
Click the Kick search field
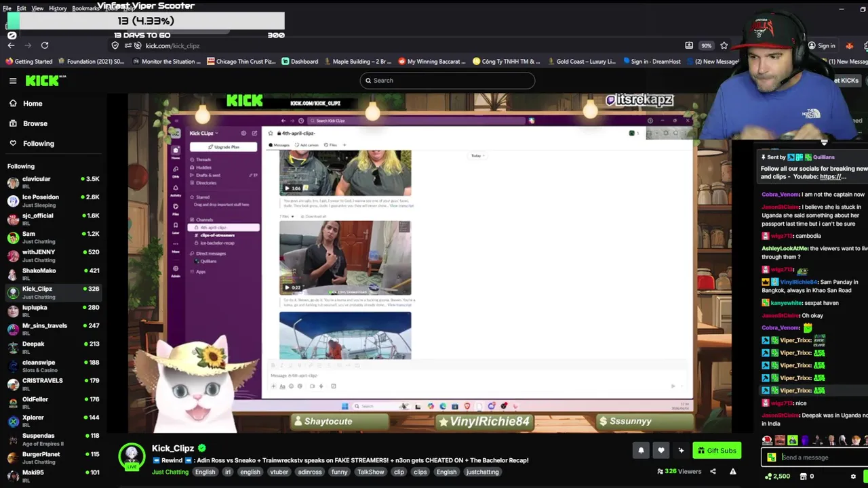[x=448, y=81]
